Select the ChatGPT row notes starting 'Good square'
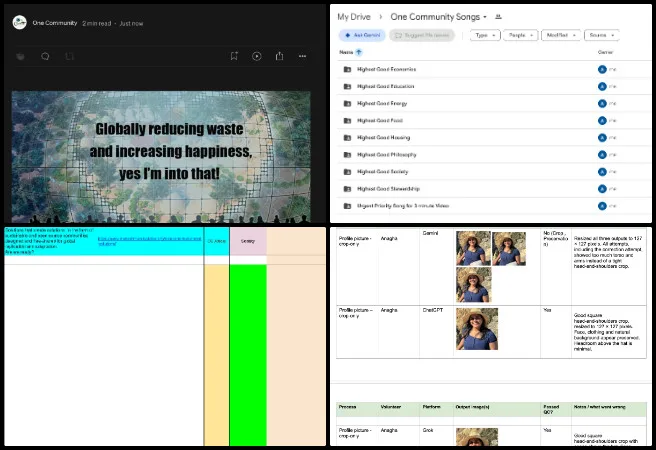 pyautogui.click(x=609, y=332)
